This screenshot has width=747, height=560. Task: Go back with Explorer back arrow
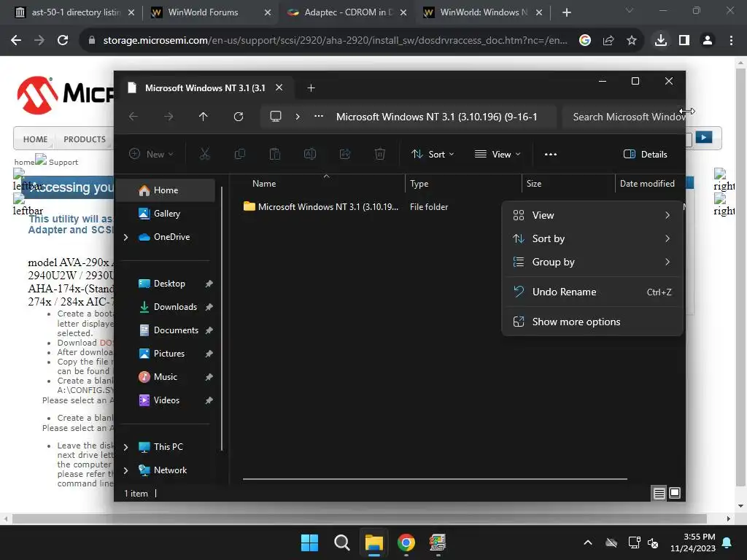point(133,116)
